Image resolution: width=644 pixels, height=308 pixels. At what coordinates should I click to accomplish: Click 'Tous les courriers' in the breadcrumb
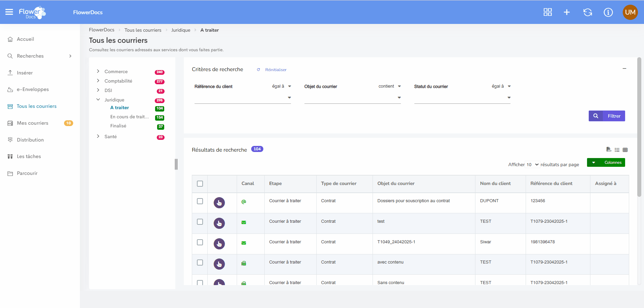(143, 30)
